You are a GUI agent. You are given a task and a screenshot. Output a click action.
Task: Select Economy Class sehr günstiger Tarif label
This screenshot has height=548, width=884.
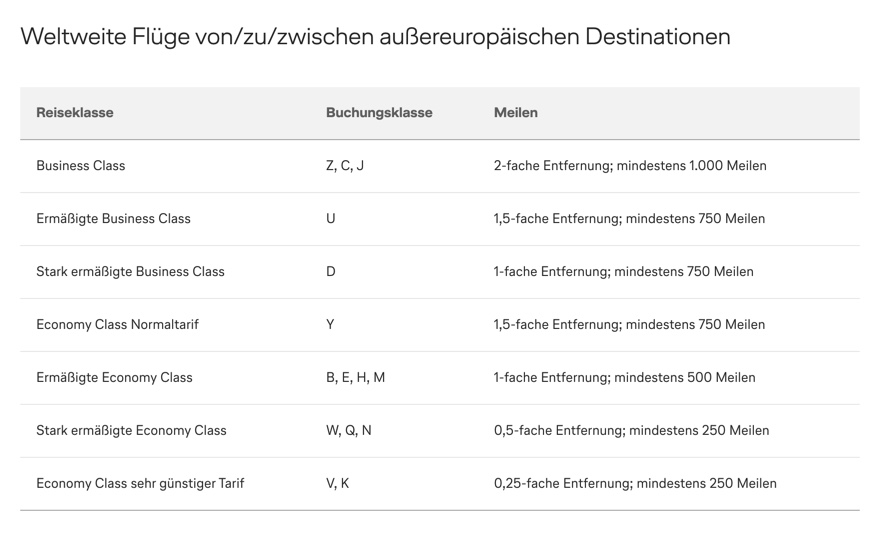[x=140, y=484]
